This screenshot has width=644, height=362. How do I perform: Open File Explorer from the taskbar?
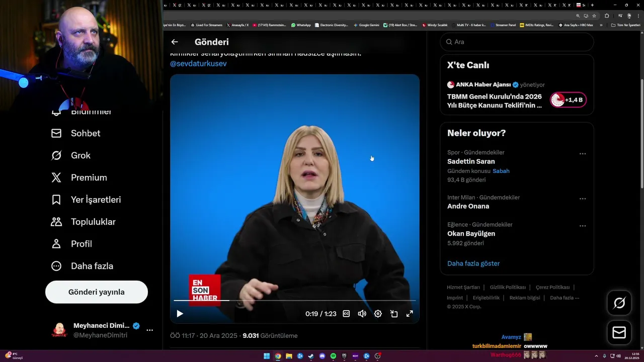[x=289, y=356]
